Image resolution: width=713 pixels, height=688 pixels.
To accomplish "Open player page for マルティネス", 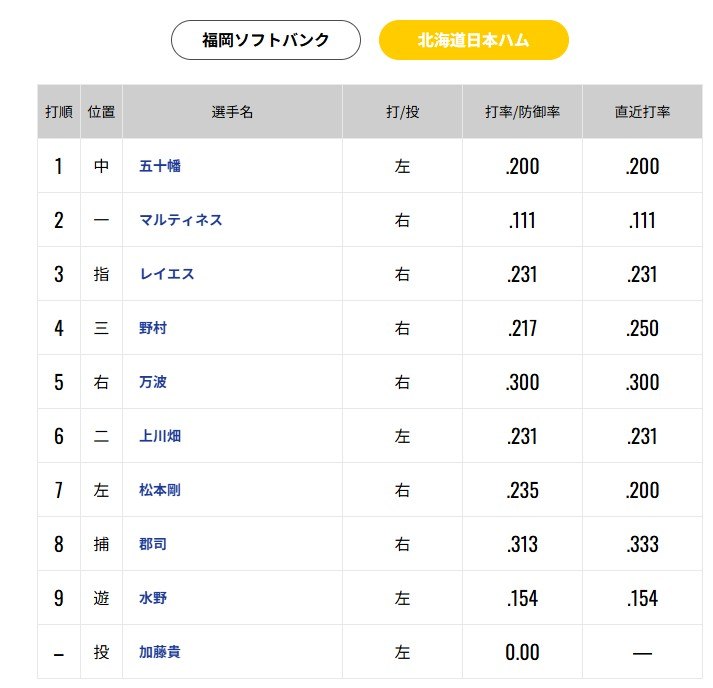I will pos(181,220).
